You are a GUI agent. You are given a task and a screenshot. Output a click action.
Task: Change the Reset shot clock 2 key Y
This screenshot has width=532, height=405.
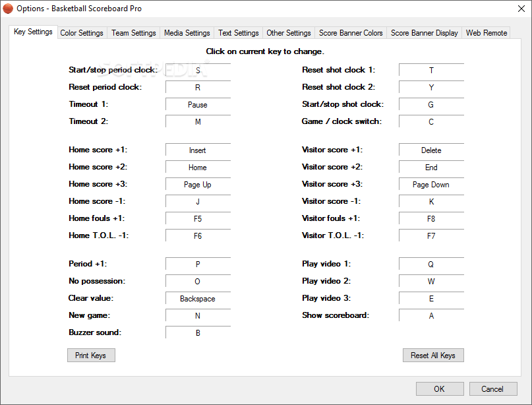point(431,87)
